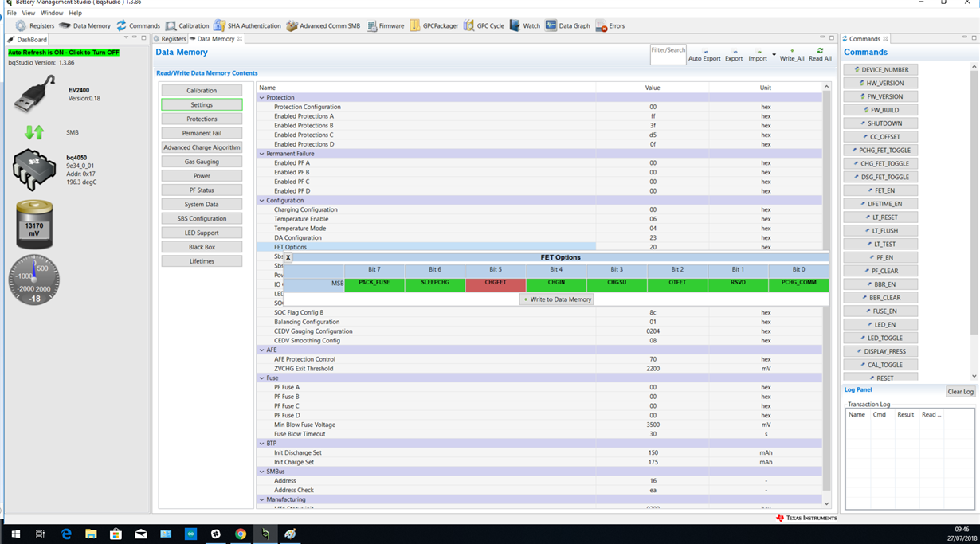Click Write to Data Memory
This screenshot has height=544, width=980.
557,299
